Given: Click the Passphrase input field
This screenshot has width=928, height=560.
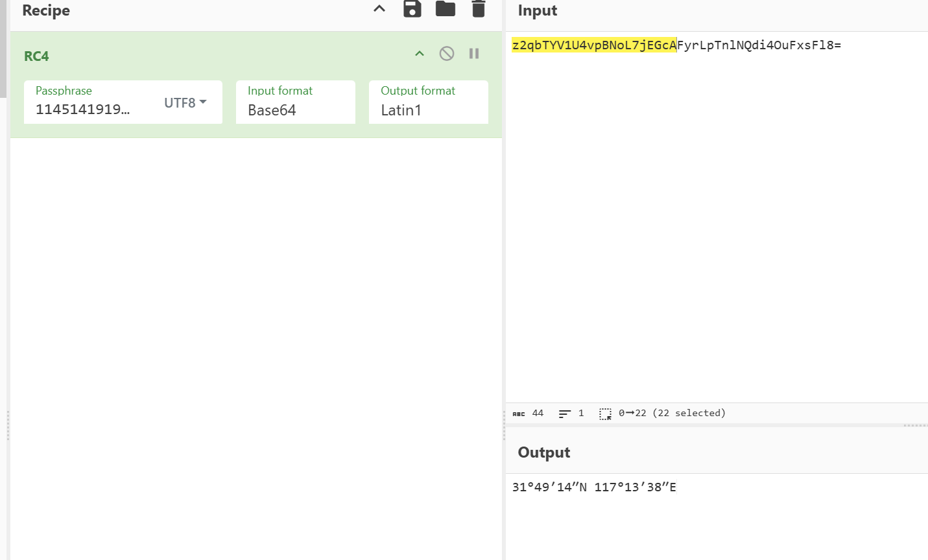Looking at the screenshot, I should click(x=91, y=109).
